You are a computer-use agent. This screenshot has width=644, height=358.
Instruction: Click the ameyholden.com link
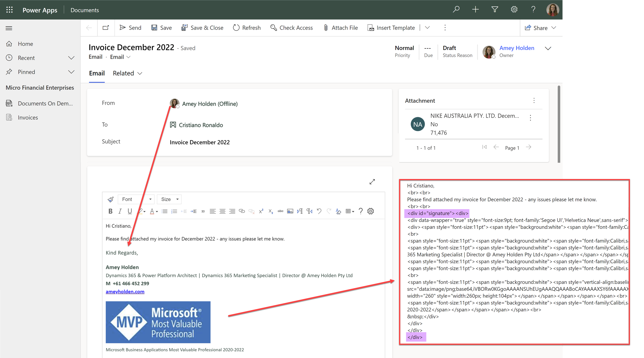pos(125,291)
